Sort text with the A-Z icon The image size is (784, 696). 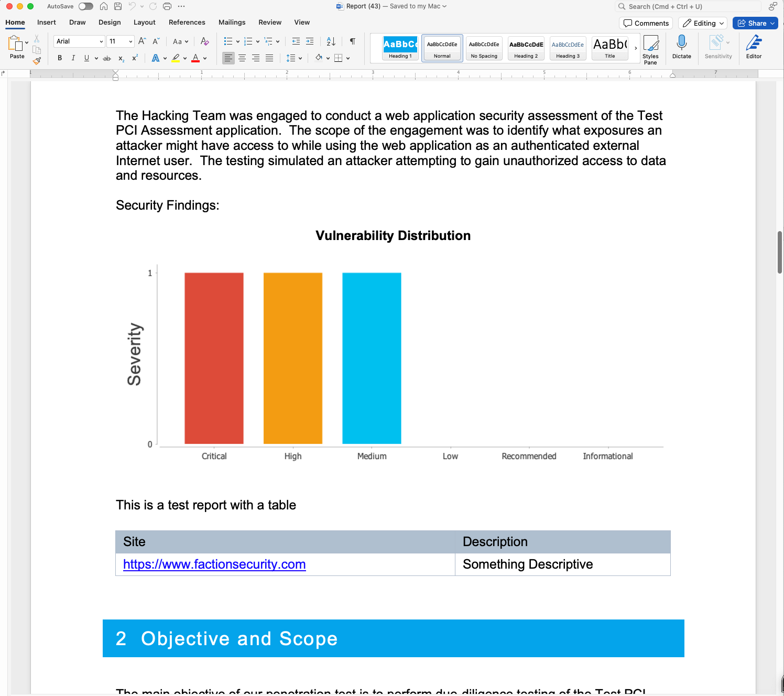click(x=331, y=41)
